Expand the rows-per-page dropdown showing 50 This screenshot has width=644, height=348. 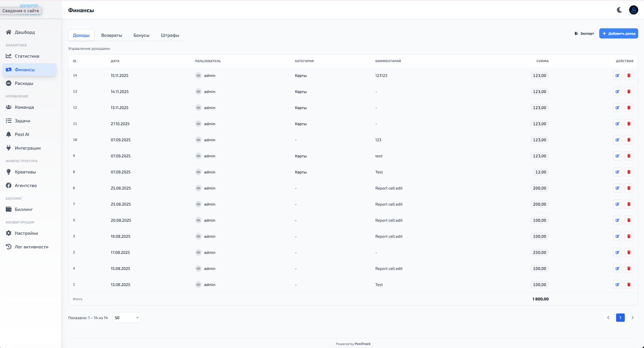click(x=126, y=318)
